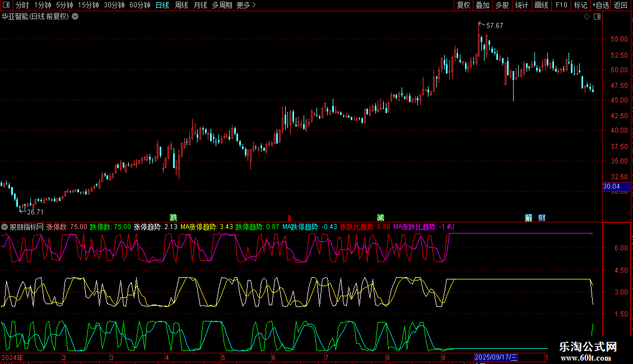Select the 1分钟 period

point(43,5)
